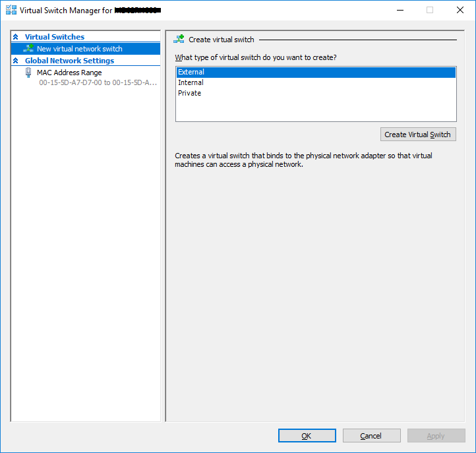Image resolution: width=476 pixels, height=453 pixels.
Task: Choose External virtual switch type
Action: tap(191, 72)
